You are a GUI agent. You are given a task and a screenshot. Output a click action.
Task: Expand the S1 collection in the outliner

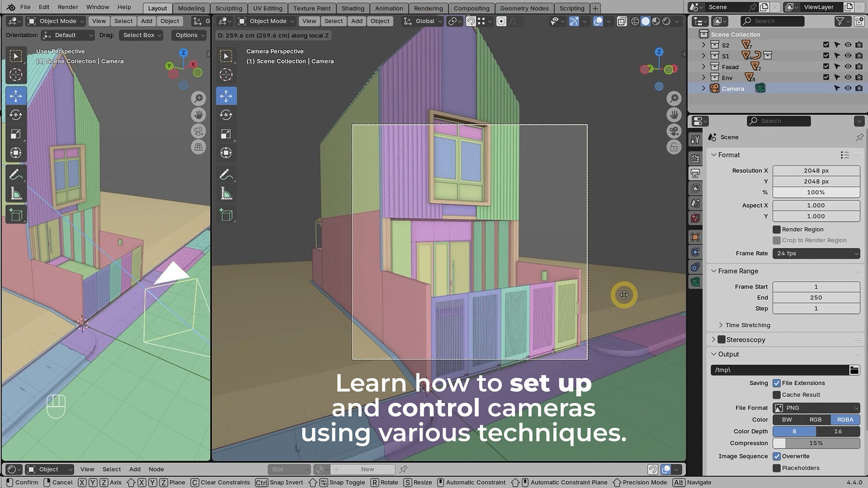[704, 56]
